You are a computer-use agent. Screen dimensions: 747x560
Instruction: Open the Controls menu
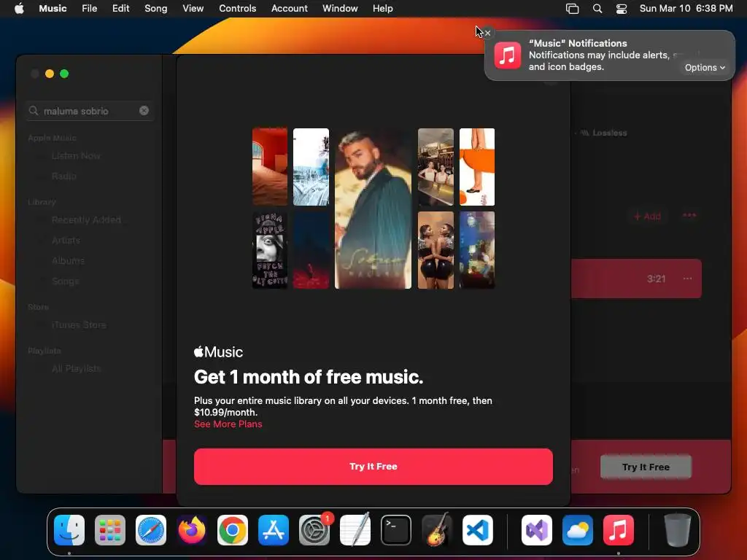point(237,8)
